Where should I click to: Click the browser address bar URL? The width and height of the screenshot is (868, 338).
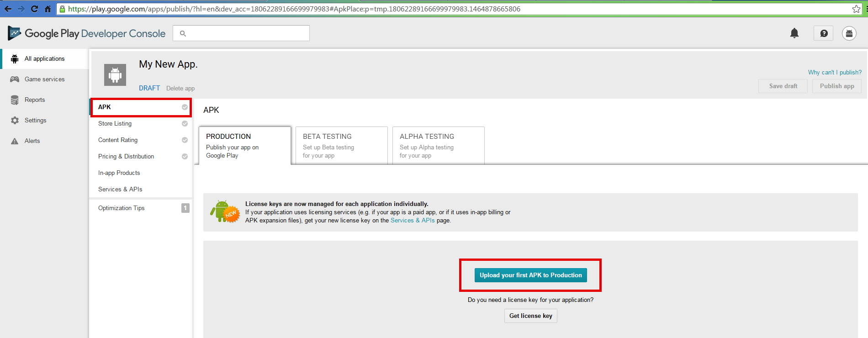click(294, 9)
